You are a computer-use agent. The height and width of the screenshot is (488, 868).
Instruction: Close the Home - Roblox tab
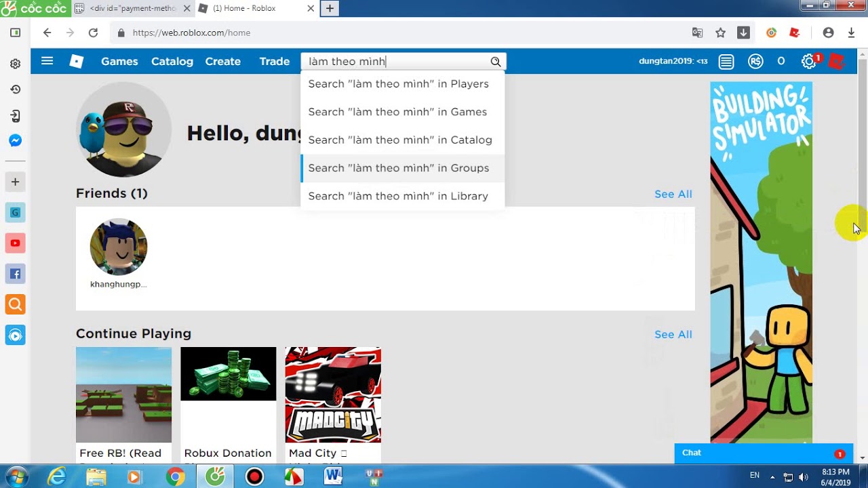pyautogui.click(x=311, y=8)
